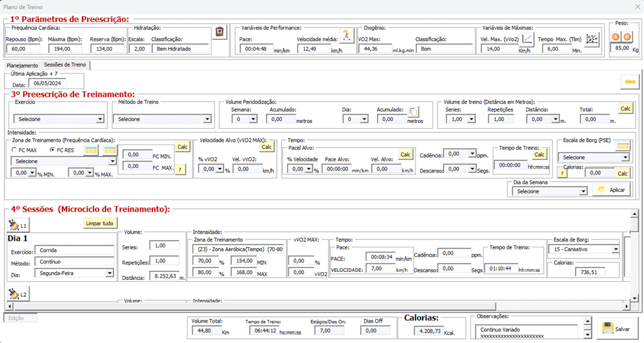Click the copy icon next to daily Acumulado
Screen dimensions: 644x343
click(x=413, y=112)
